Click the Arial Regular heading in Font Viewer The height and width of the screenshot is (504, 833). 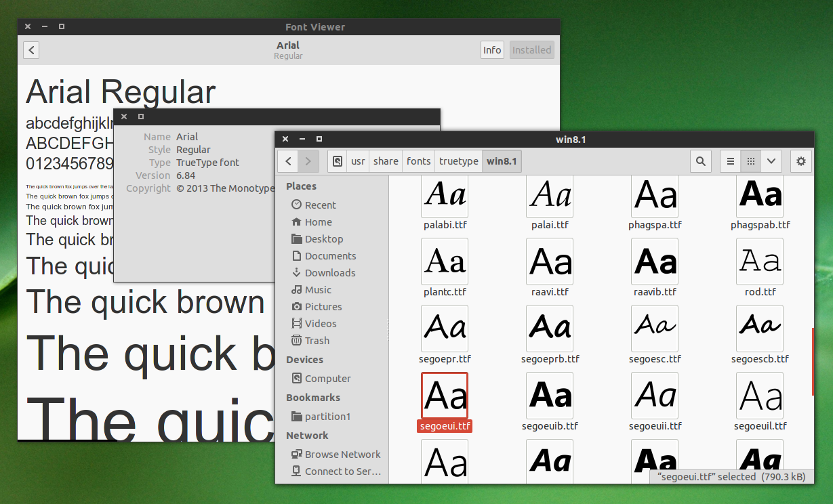pyautogui.click(x=121, y=92)
